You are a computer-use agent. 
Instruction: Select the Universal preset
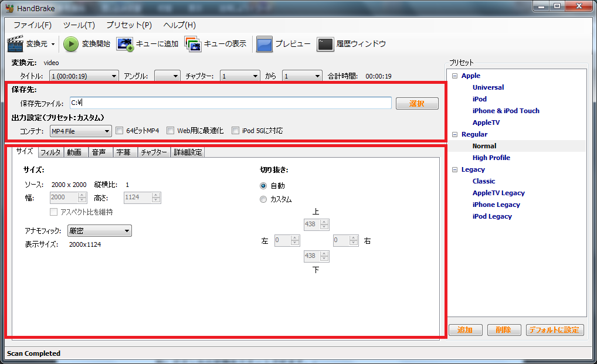point(488,87)
